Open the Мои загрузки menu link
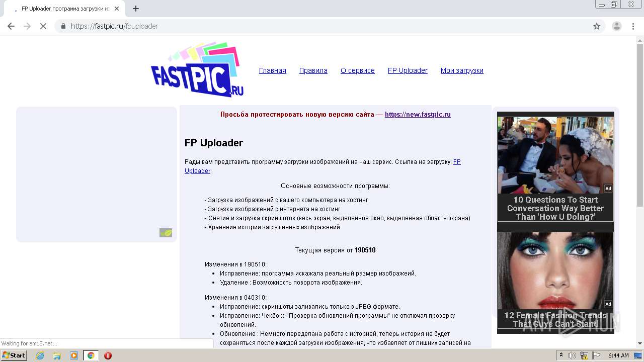The width and height of the screenshot is (644, 362). pyautogui.click(x=462, y=70)
